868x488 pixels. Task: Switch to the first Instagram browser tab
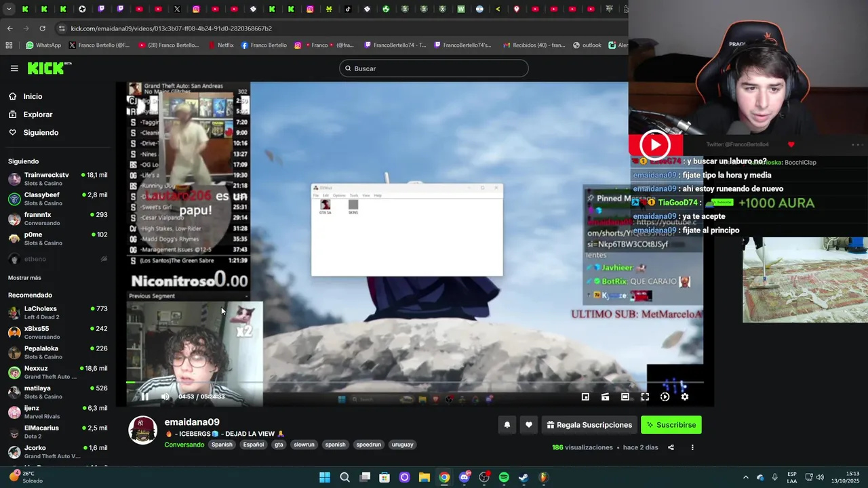(196, 9)
